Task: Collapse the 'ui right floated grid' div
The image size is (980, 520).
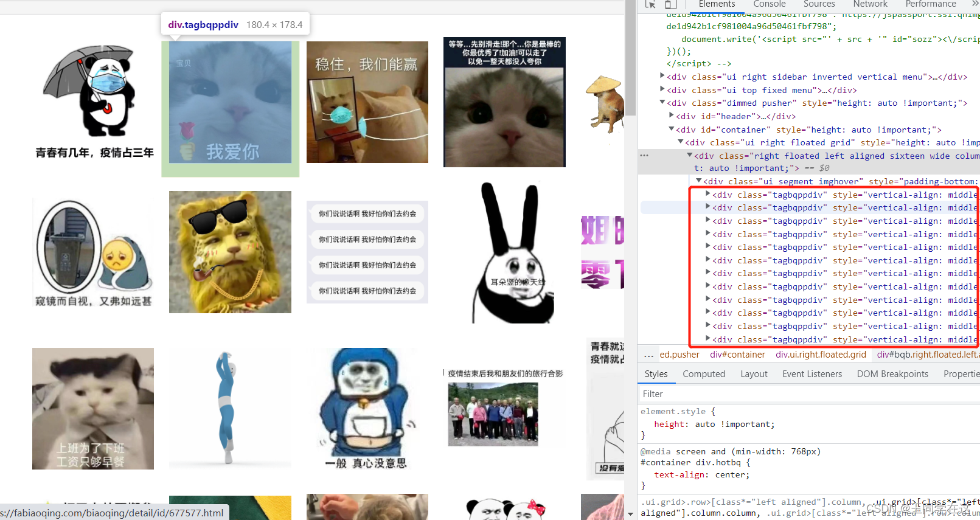Action: point(681,142)
